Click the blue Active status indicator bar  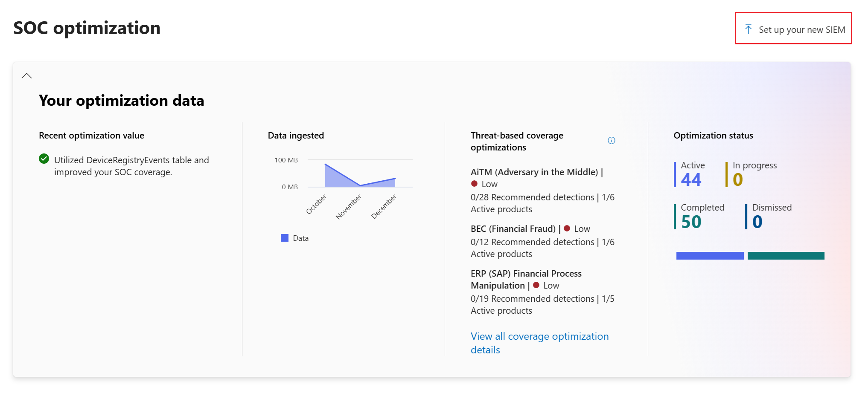point(675,173)
